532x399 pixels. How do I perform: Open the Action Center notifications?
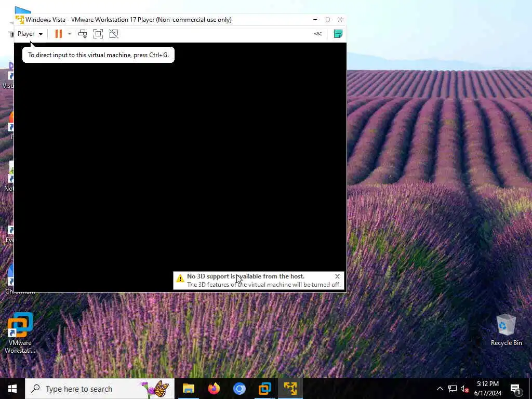pyautogui.click(x=515, y=389)
